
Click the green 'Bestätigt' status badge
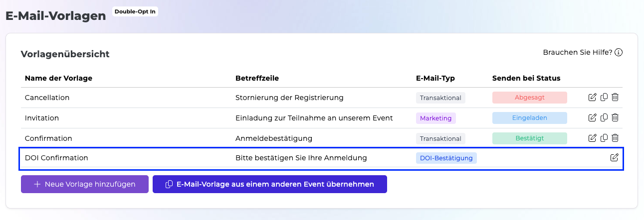pos(530,138)
